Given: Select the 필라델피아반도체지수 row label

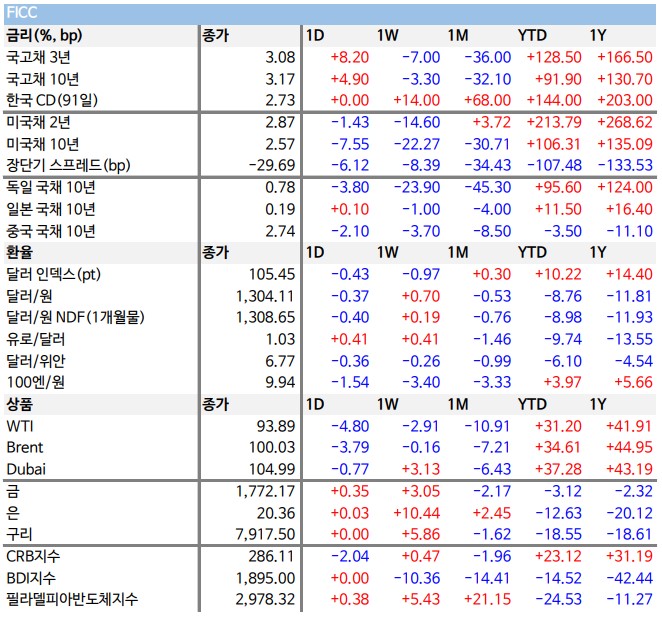Looking at the screenshot, I should click(72, 599).
